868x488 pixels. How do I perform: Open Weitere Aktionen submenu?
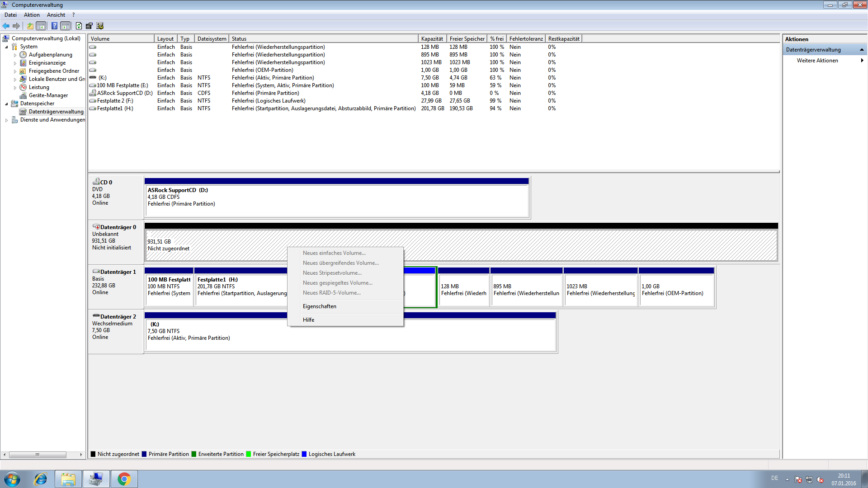pyautogui.click(x=817, y=61)
